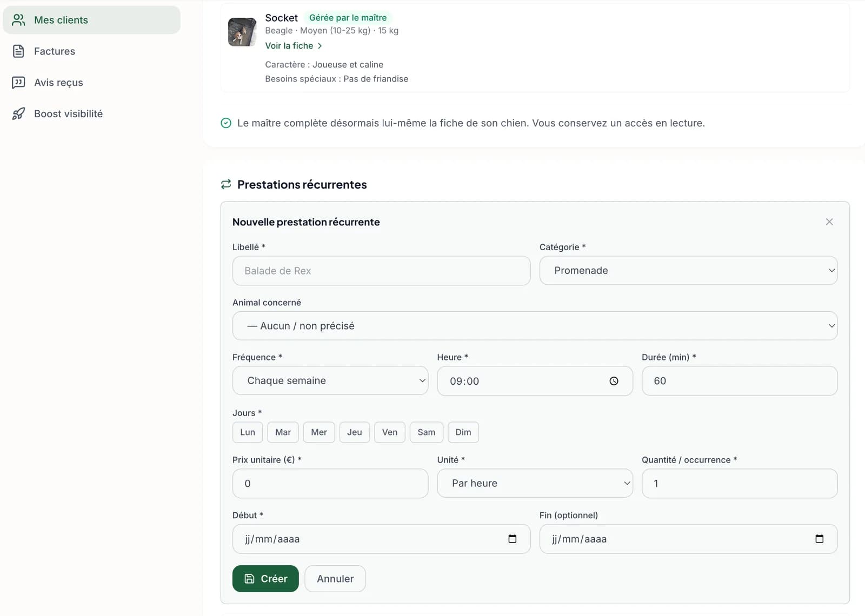
Task: Focus the Libellé text field
Action: (x=381, y=271)
